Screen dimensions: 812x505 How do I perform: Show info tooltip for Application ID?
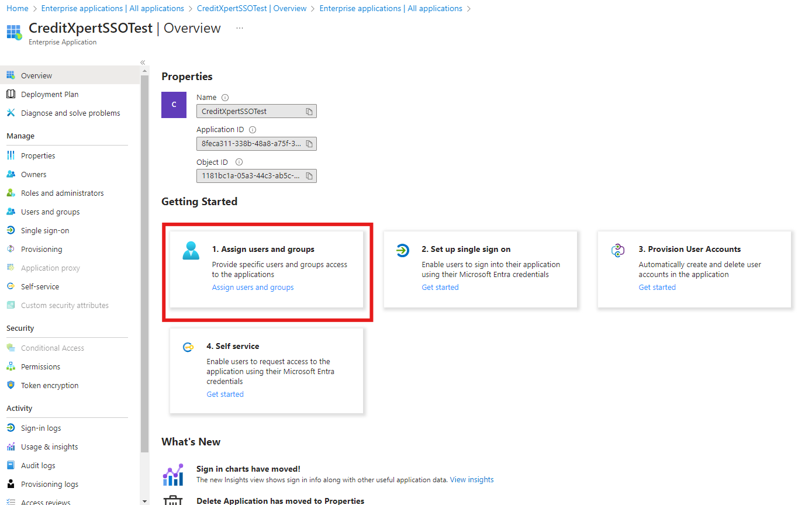coord(253,130)
